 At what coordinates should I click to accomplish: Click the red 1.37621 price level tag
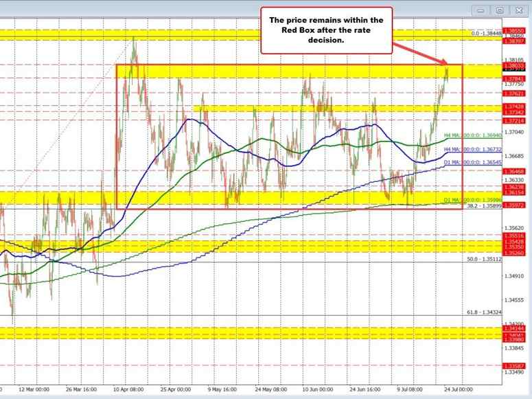click(x=514, y=93)
